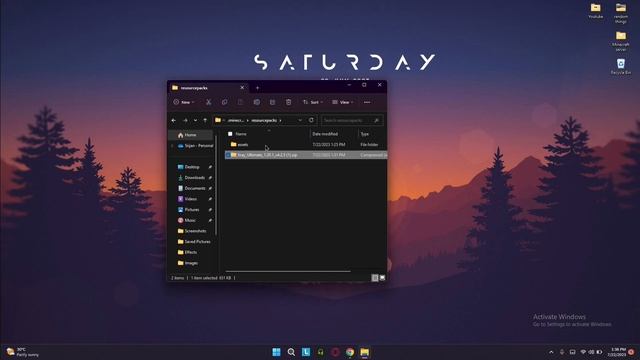
Task: Click the Cut scissors icon in Explorer toolbar
Action: coord(208,102)
